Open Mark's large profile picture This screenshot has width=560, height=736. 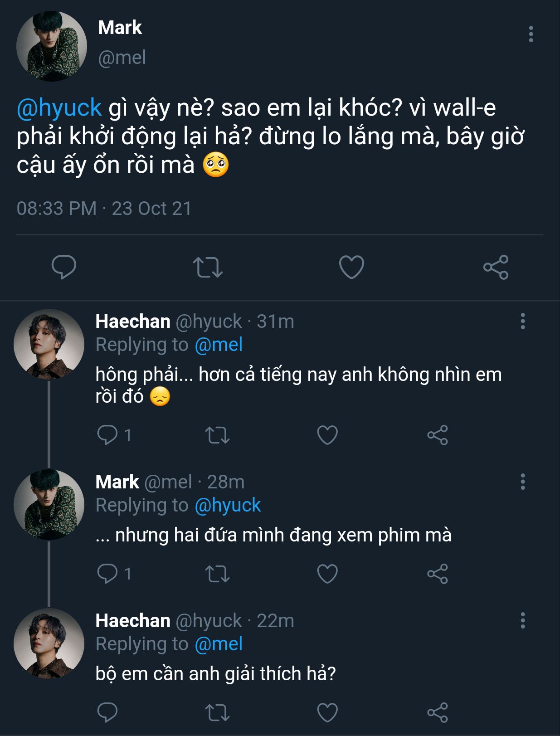pyautogui.click(x=51, y=46)
